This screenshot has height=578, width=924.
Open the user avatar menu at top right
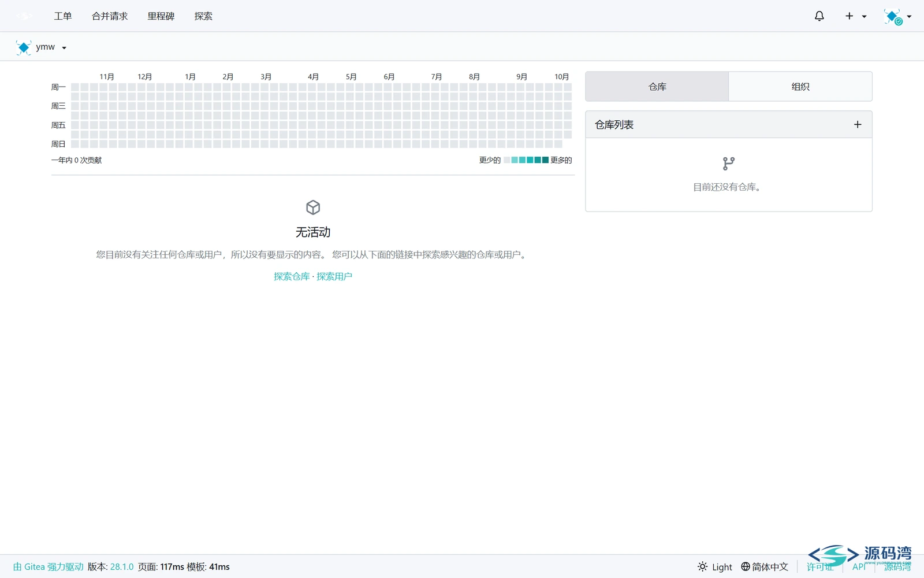[897, 17]
